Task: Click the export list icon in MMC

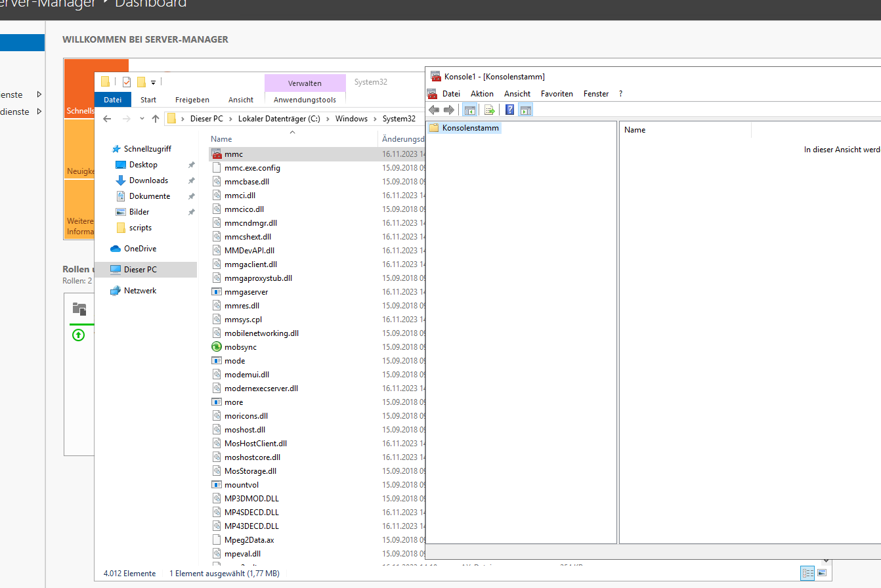Action: 489,110
